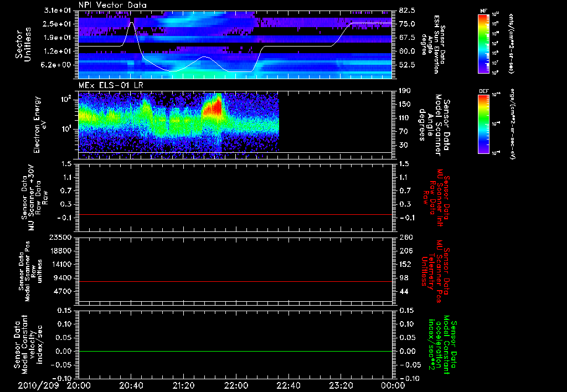Click the 2010/209 date label
Image resolution: width=567 pixels, height=392 pixels.
[38, 385]
